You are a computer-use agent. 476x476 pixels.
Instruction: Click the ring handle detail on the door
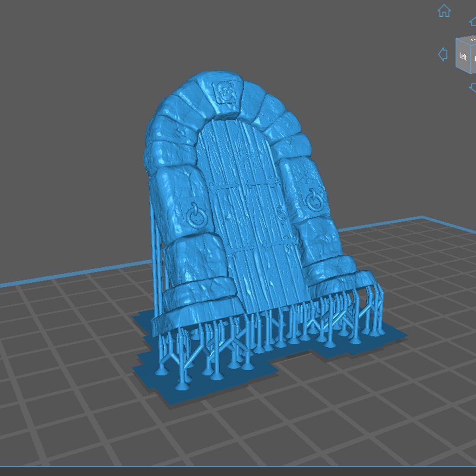(x=282, y=215)
